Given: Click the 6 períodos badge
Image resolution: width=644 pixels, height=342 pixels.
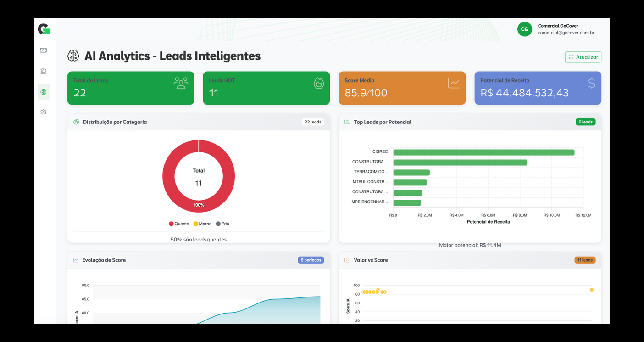Looking at the screenshot, I should tap(311, 260).
